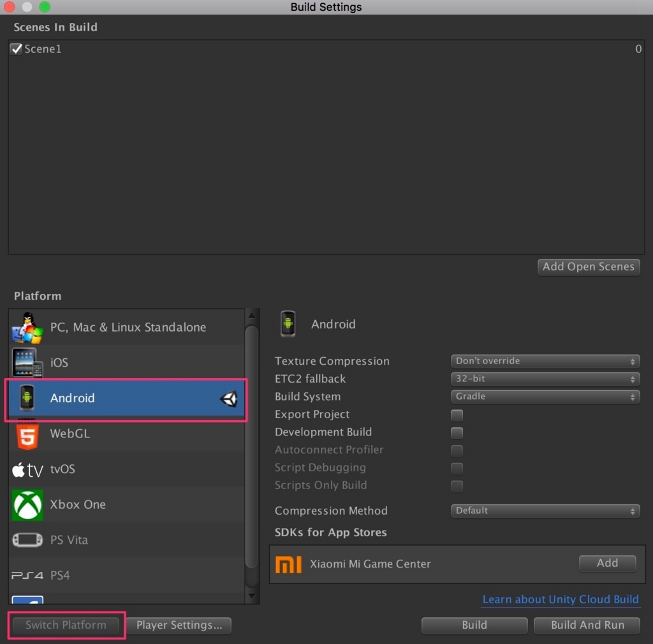653x644 pixels.
Task: Select the iOS platform row
Action: [127, 362]
